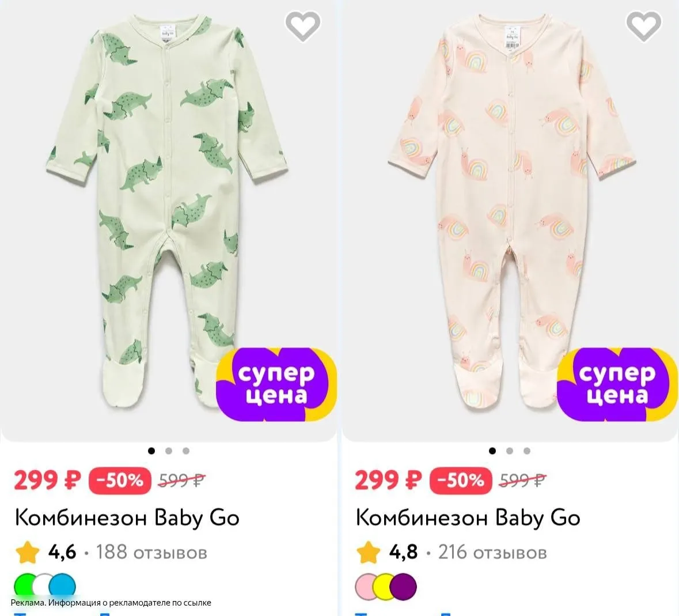
Task: Switch to third photo dot of green jumpsuit
Action: tap(186, 451)
